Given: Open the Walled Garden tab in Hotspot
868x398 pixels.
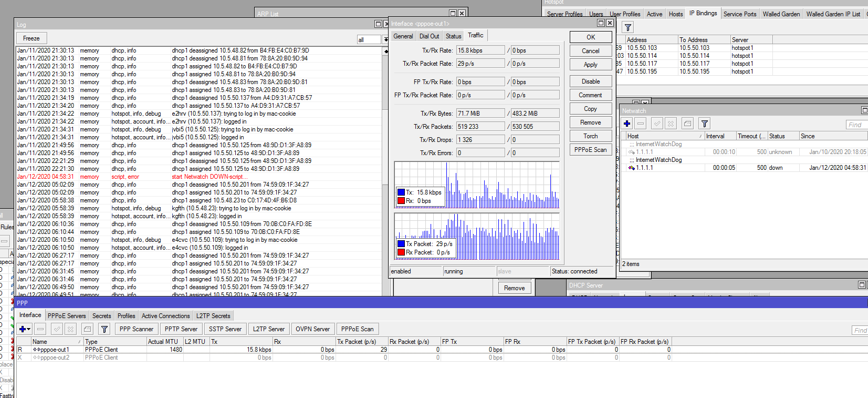Looking at the screenshot, I should tap(781, 14).
